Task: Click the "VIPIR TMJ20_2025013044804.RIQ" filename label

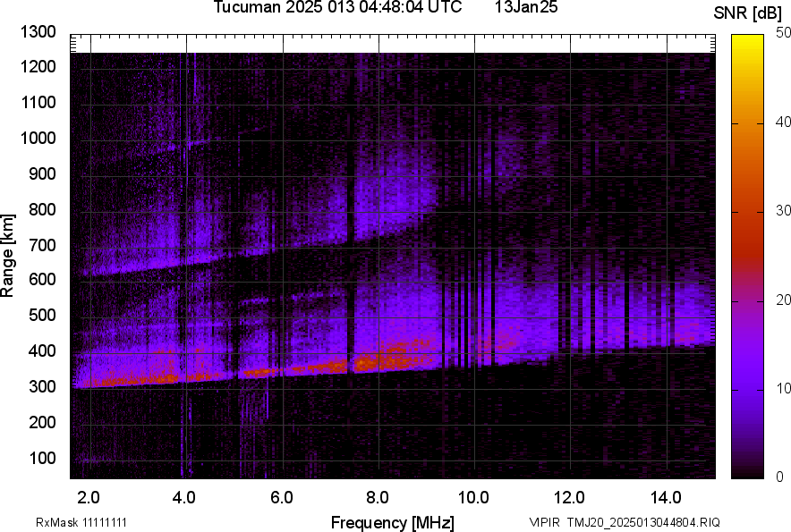Action: (x=624, y=522)
